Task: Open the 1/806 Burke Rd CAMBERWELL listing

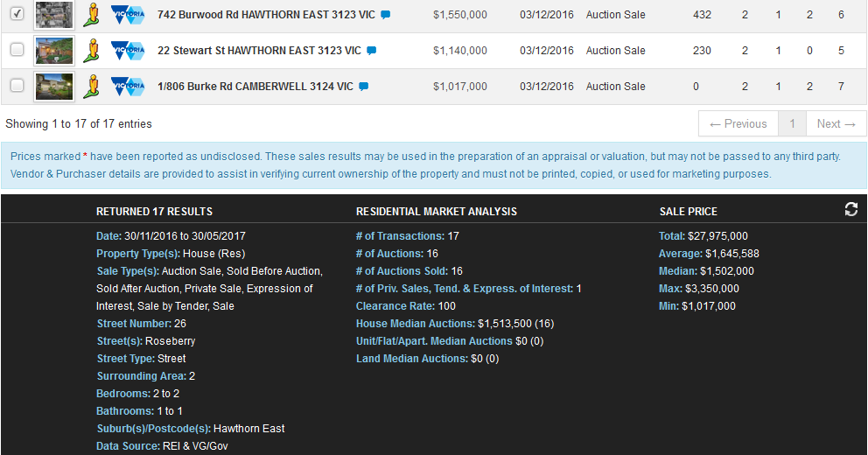Action: click(x=255, y=87)
